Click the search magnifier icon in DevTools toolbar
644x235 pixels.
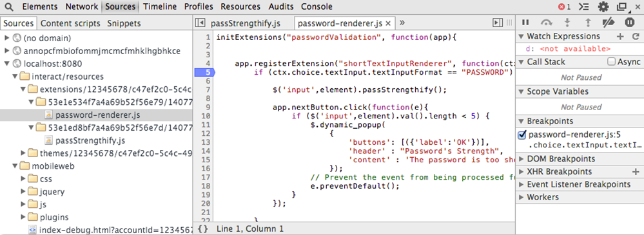(x=10, y=7)
